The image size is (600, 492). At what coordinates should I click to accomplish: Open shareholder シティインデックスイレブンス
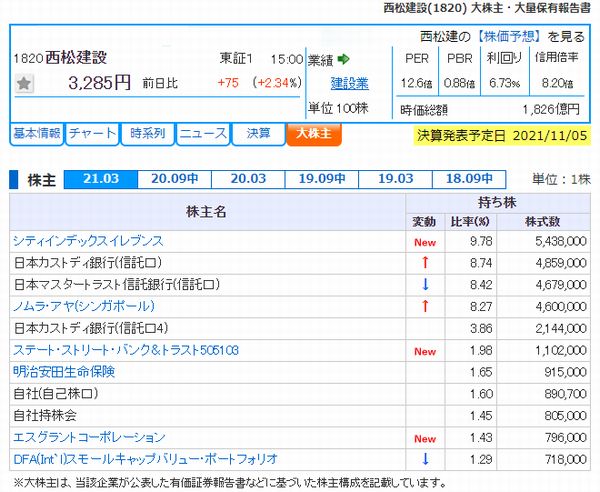coord(88,241)
